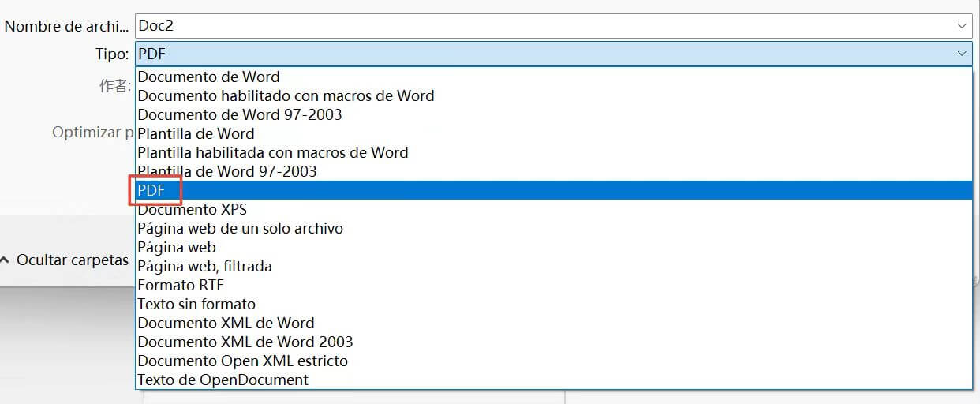Choose 'Documento Open XML estricto'
This screenshot has width=980, height=404.
(554, 361)
